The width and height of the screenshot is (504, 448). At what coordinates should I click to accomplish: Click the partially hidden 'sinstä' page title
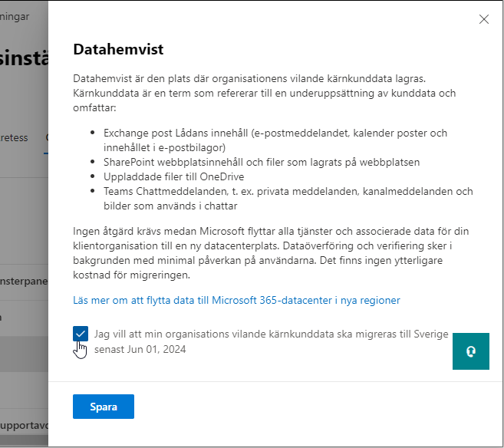coord(23,59)
